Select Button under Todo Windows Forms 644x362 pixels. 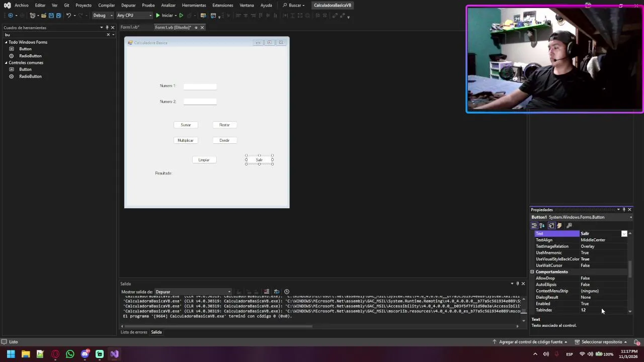25,49
